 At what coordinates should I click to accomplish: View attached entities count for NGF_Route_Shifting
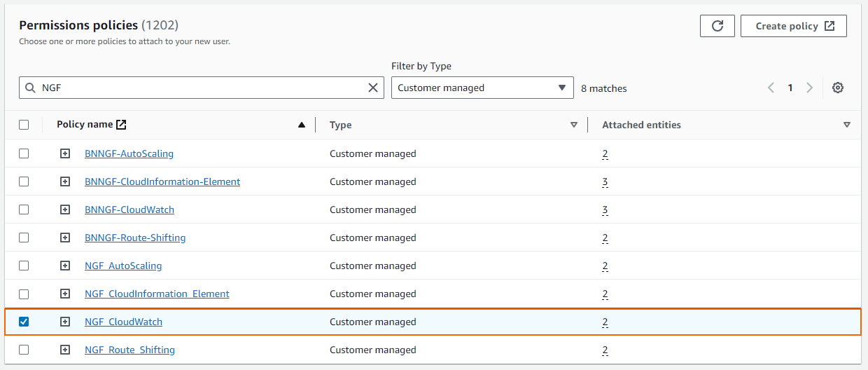[605, 350]
